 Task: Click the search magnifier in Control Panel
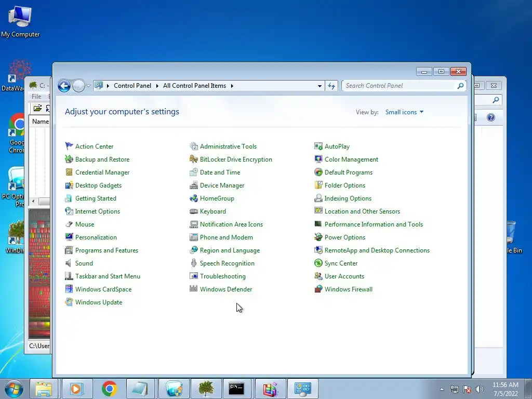click(x=460, y=86)
